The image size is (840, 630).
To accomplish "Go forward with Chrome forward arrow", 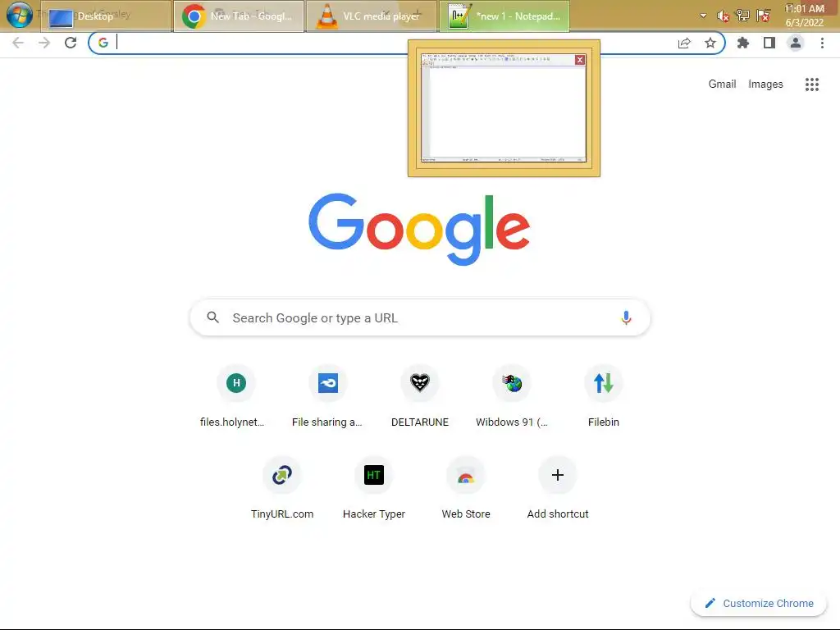I will 44,43.
